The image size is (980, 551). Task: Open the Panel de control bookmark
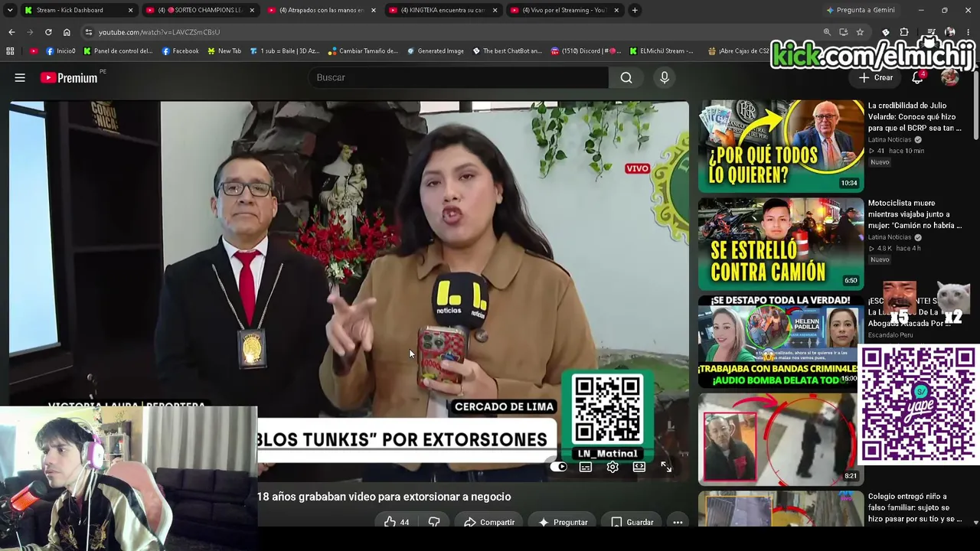118,51
